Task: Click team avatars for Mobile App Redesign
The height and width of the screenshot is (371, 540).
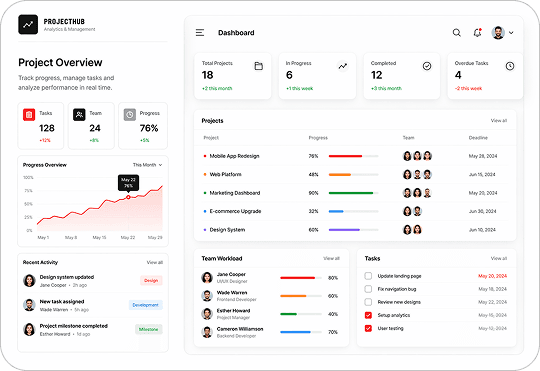Action: click(417, 156)
